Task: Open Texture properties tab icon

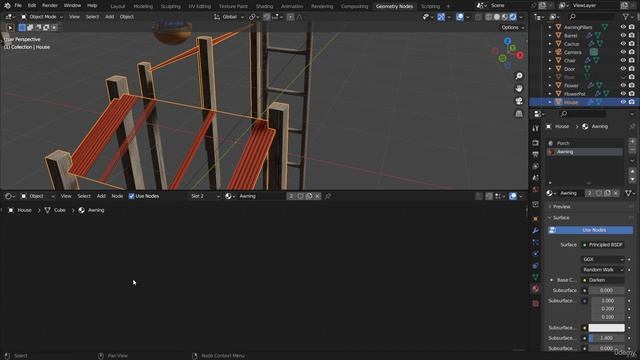Action: point(536,304)
